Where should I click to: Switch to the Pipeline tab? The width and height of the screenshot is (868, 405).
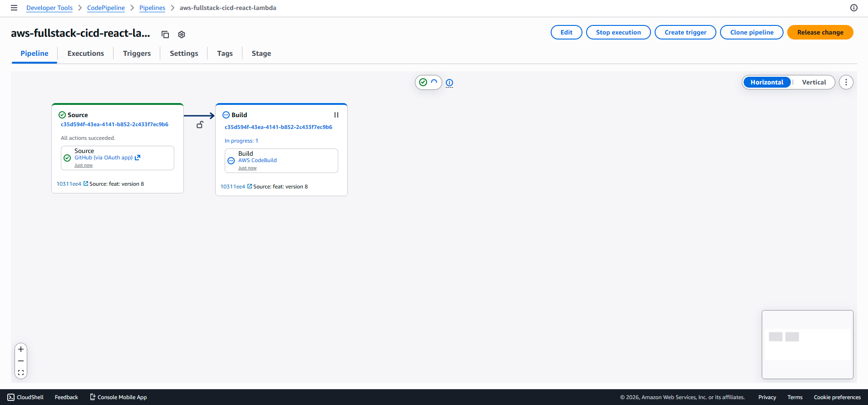coord(35,54)
